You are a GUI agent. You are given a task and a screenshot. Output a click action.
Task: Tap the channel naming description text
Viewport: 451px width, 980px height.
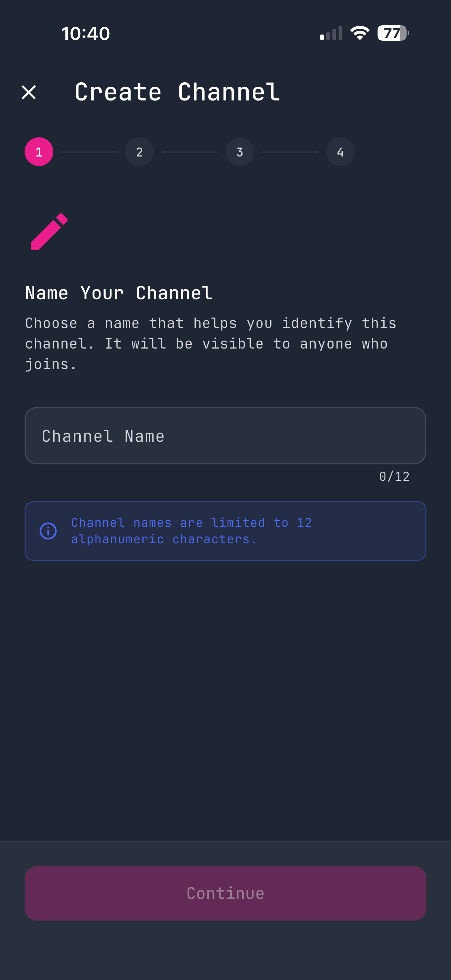pyautogui.click(x=211, y=342)
